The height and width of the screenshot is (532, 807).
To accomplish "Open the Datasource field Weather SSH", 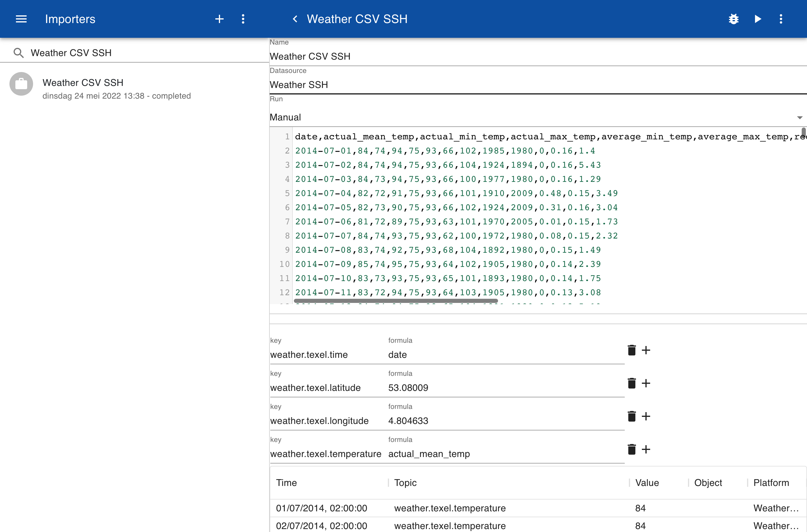I will [538, 85].
